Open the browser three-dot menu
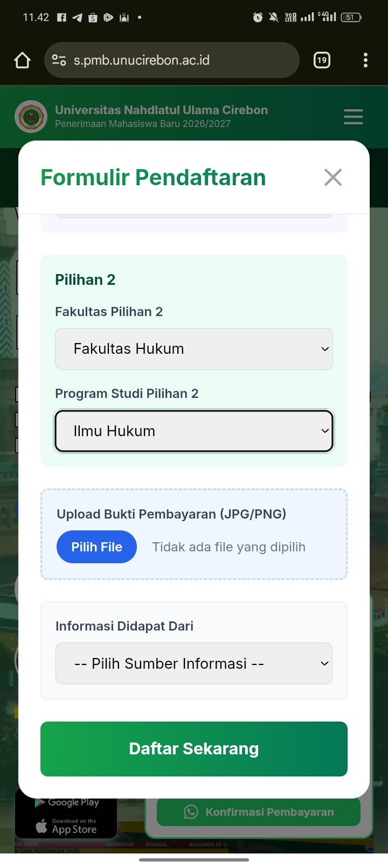 pyautogui.click(x=365, y=60)
